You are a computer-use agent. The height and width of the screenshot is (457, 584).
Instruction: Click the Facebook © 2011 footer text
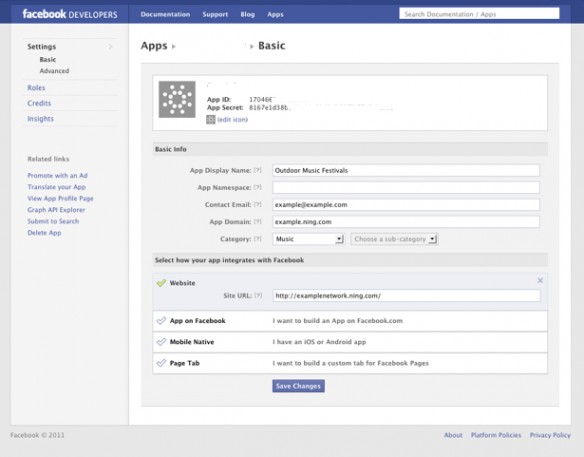click(37, 435)
